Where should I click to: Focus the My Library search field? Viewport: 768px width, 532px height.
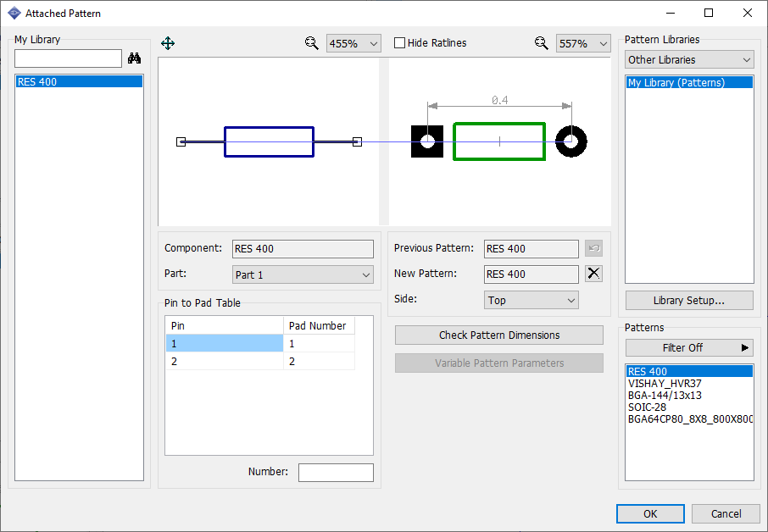point(68,58)
